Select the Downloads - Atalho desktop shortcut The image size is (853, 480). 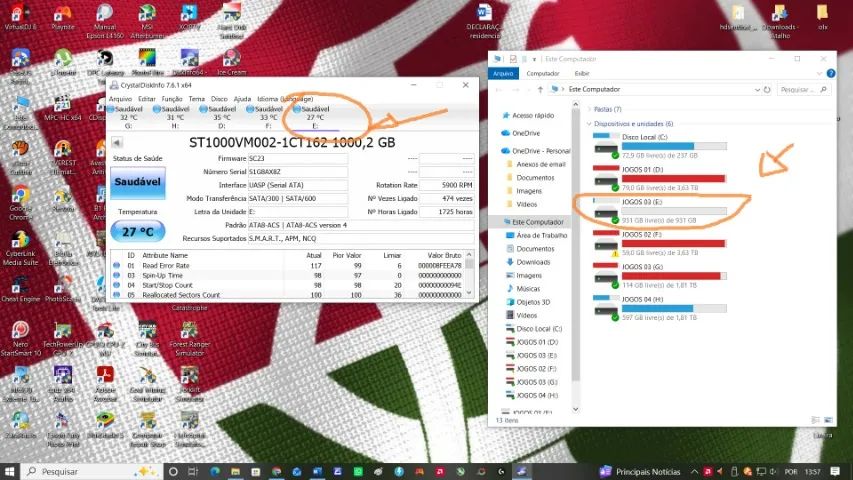tap(780, 21)
